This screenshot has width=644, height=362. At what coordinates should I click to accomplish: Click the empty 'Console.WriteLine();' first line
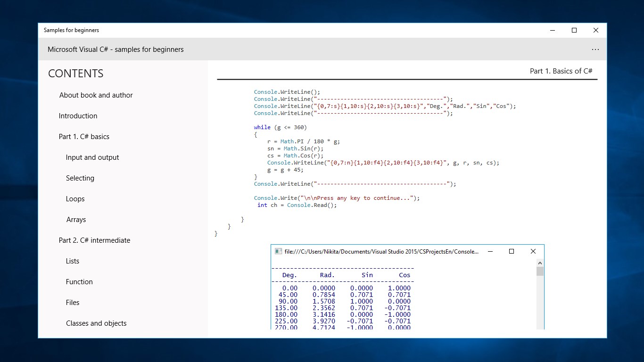tap(287, 92)
